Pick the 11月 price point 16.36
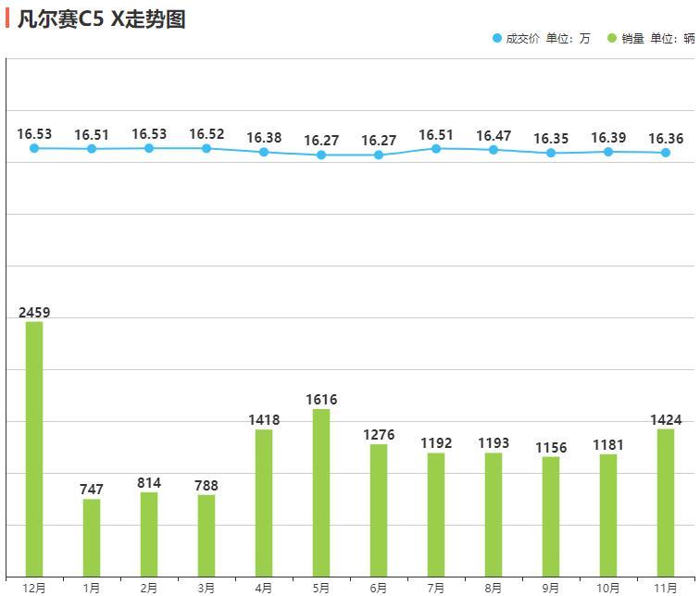This screenshot has width=700, height=596. coord(666,153)
